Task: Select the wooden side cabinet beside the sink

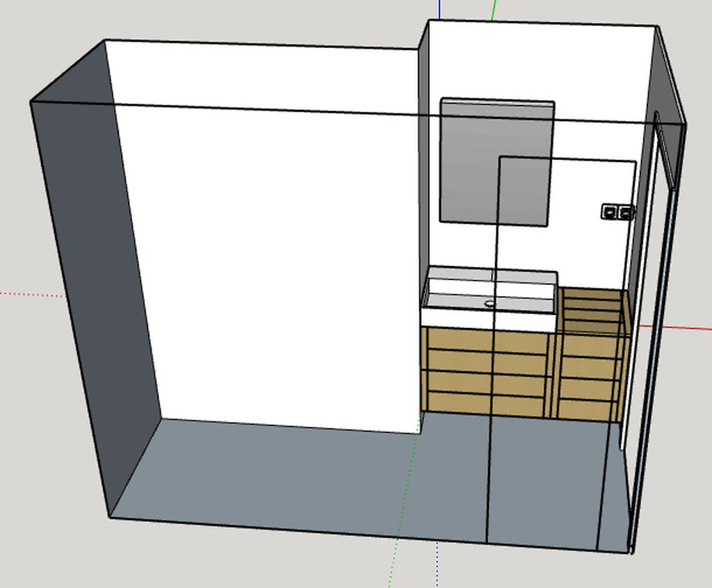Action: click(592, 354)
